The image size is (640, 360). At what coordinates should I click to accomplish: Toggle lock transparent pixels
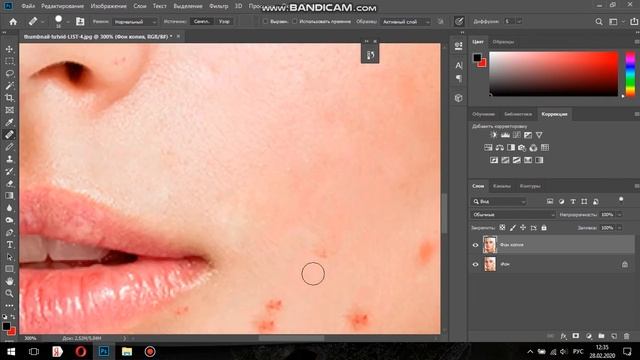pos(502,228)
